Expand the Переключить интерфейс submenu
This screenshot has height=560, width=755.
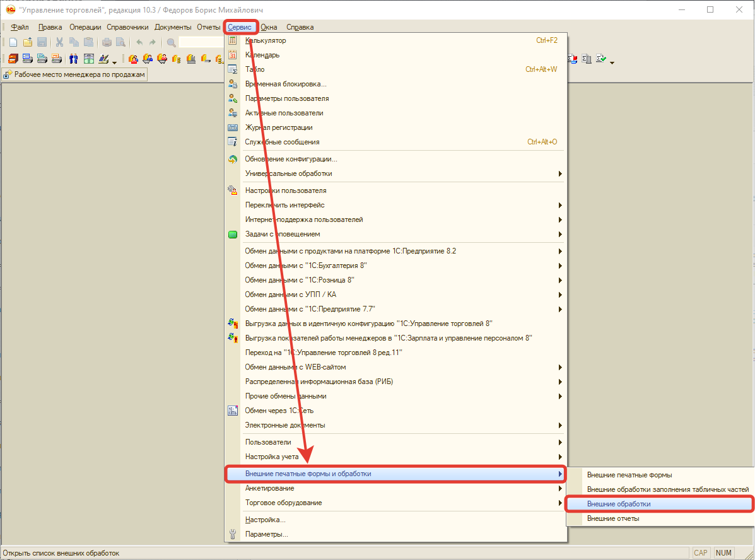coord(284,205)
